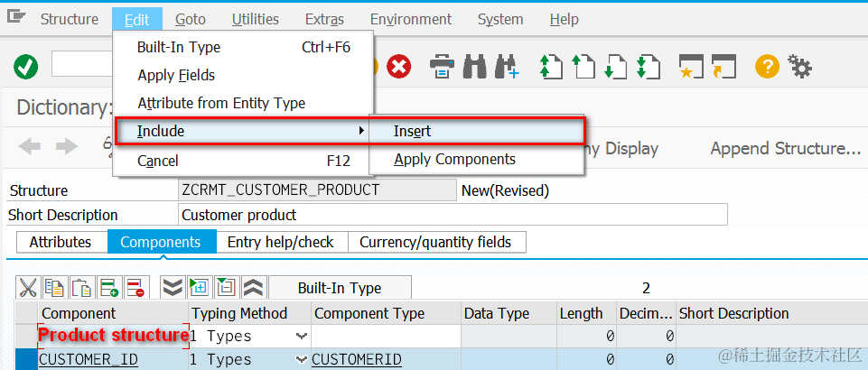Viewport: 868px width, 370px height.
Task: Click the Last Page icon
Action: pyautogui.click(x=649, y=67)
